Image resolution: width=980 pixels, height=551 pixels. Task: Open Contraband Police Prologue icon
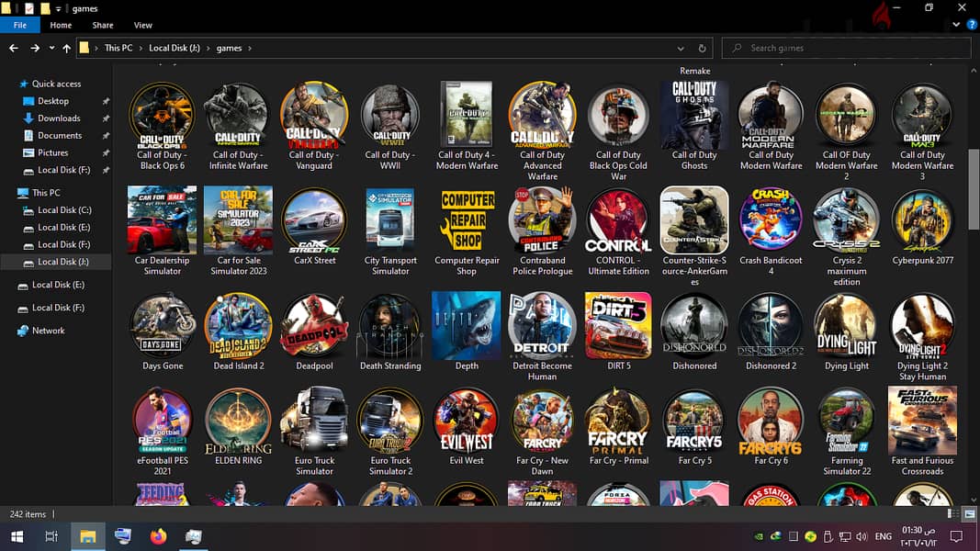pos(542,219)
